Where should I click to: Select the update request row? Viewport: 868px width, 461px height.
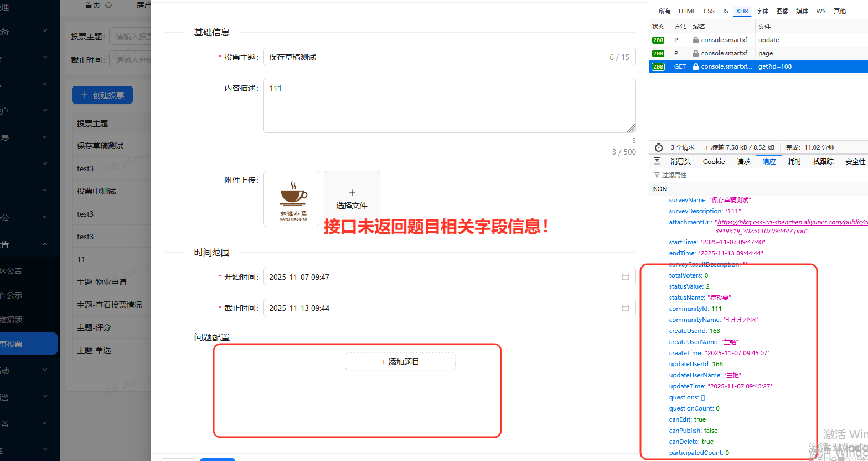[x=758, y=40]
